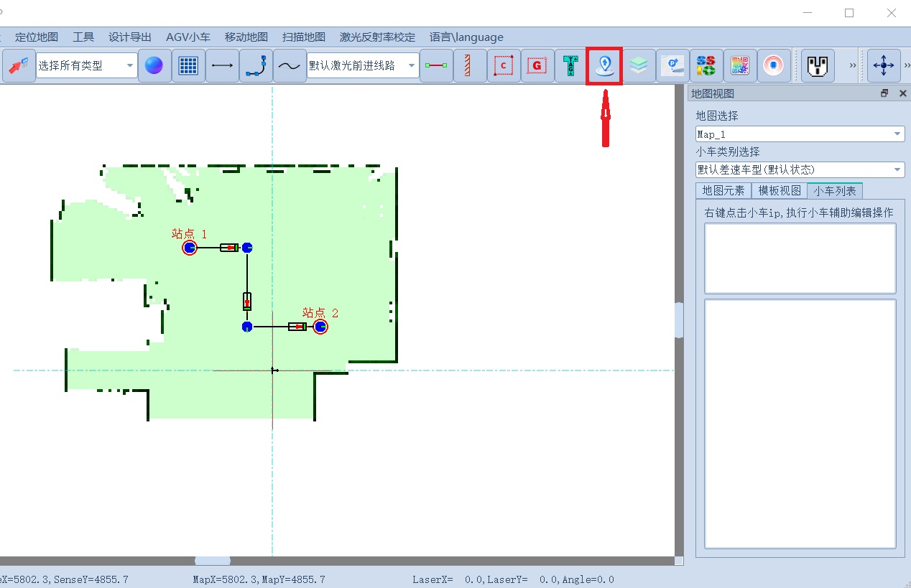Screen dimensions: 911x588
Task: Click the vertical scrollbar thumb of map
Action: tap(679, 320)
